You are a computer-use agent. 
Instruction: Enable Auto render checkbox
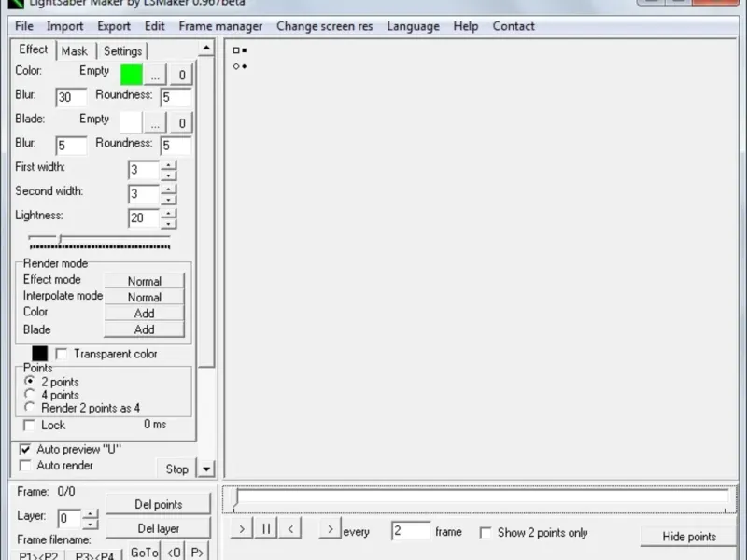pos(25,465)
